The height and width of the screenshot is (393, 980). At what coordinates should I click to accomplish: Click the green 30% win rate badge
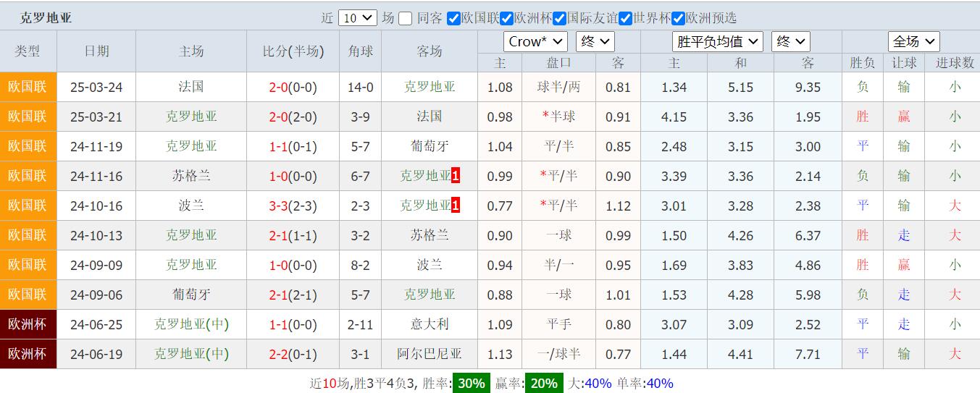pos(471,384)
